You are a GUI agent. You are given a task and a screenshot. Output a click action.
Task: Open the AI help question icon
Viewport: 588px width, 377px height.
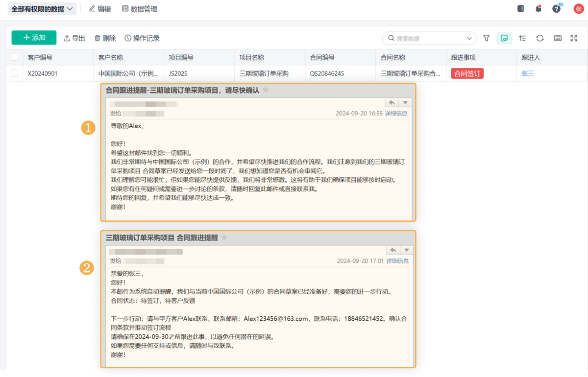556,9
